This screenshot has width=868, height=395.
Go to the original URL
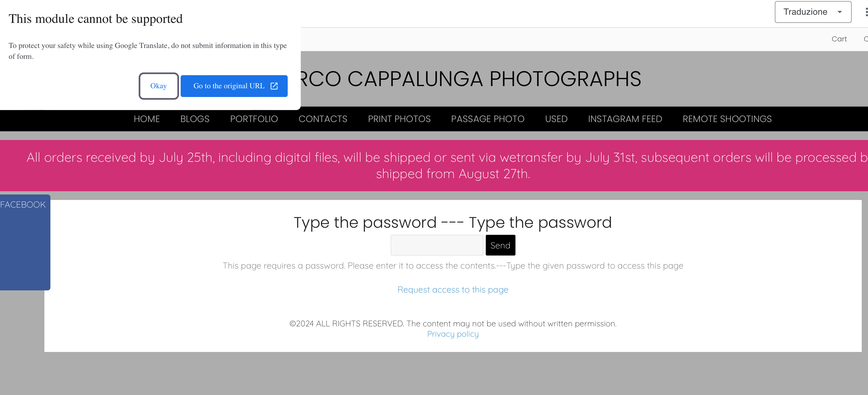(234, 86)
